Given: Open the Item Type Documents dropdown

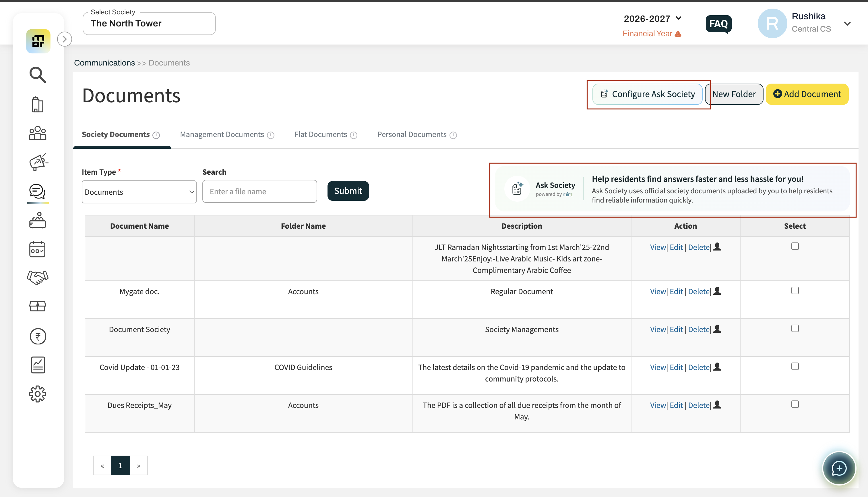Looking at the screenshot, I should [x=139, y=192].
